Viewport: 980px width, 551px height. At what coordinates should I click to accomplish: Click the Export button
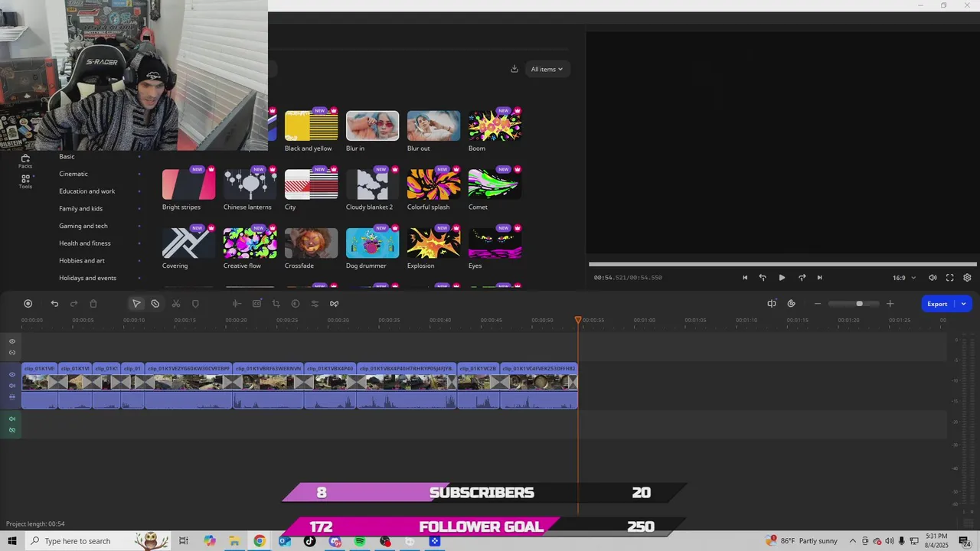click(938, 304)
